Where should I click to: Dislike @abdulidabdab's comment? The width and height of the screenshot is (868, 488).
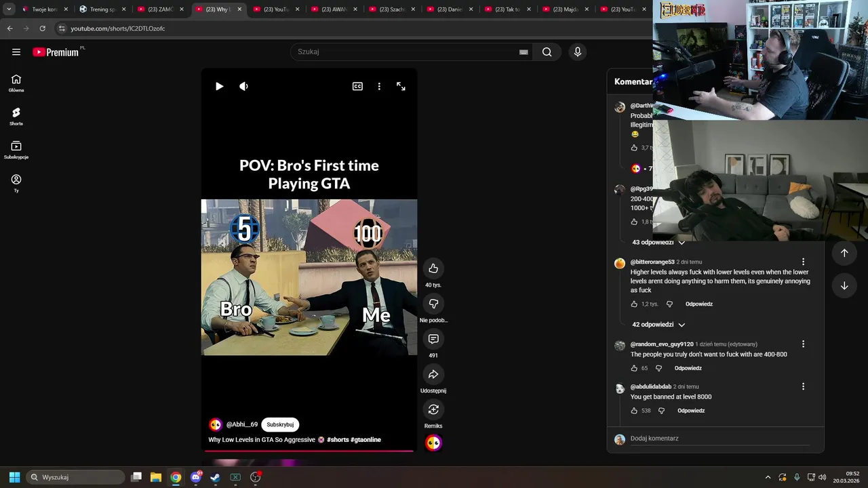(661, 411)
